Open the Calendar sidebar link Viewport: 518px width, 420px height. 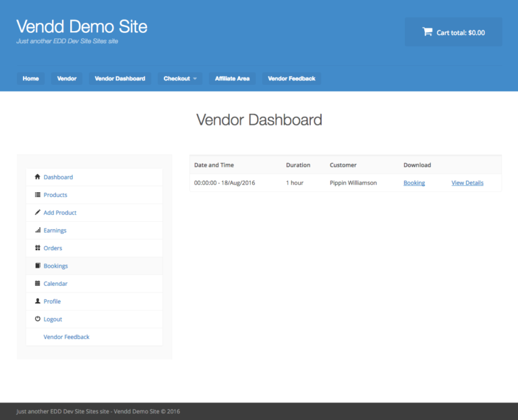(55, 284)
